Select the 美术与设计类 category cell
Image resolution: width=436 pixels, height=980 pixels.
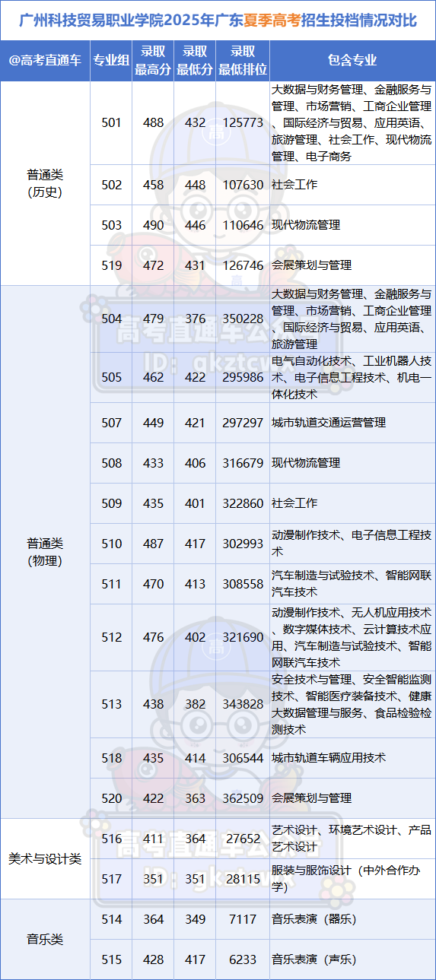coord(45,858)
